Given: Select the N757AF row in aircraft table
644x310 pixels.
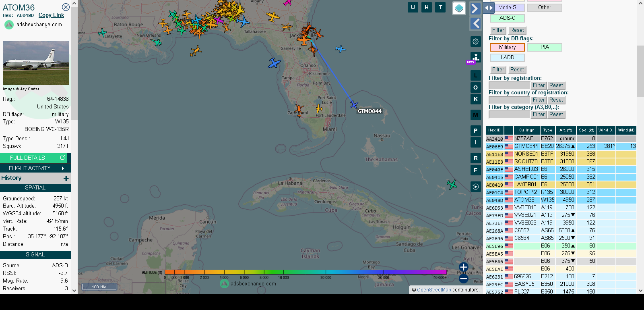Looking at the screenshot, I should (561, 139).
